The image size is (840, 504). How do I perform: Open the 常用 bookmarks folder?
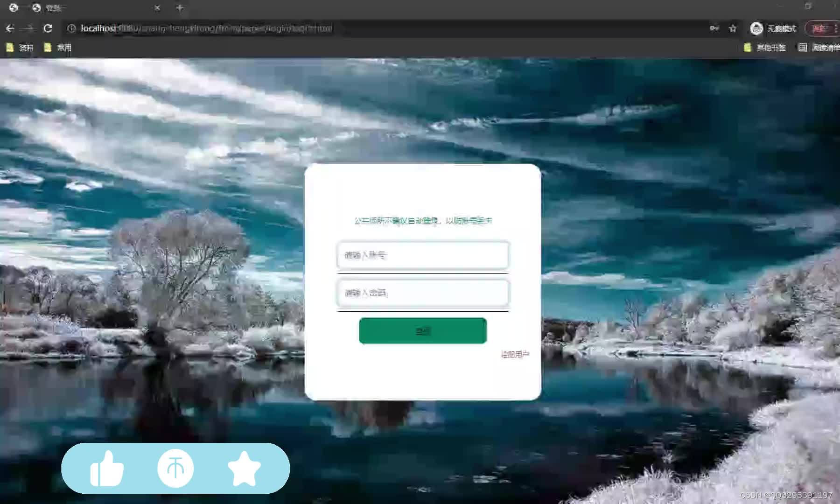click(57, 48)
